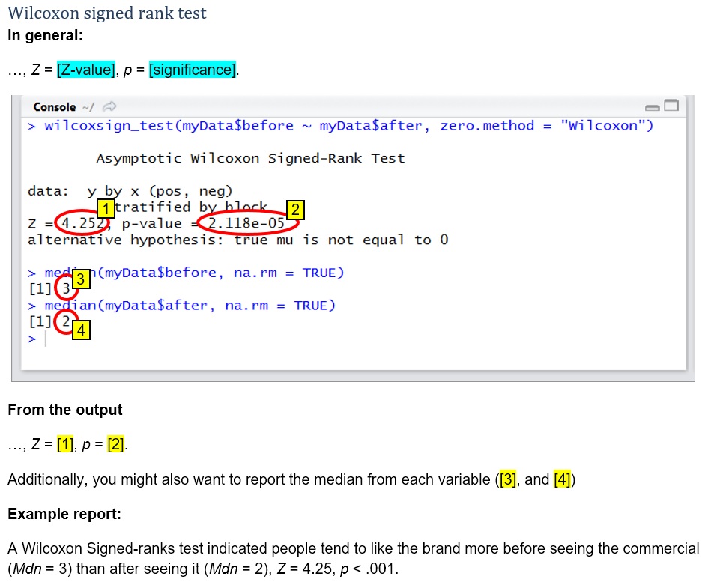Click the yellow [1] placeholder in text

[65, 445]
